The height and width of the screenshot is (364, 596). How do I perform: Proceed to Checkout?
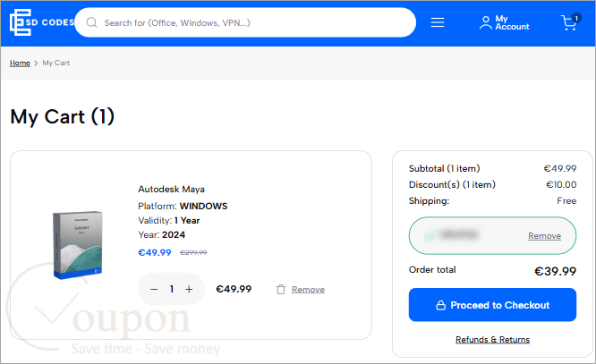tap(492, 305)
